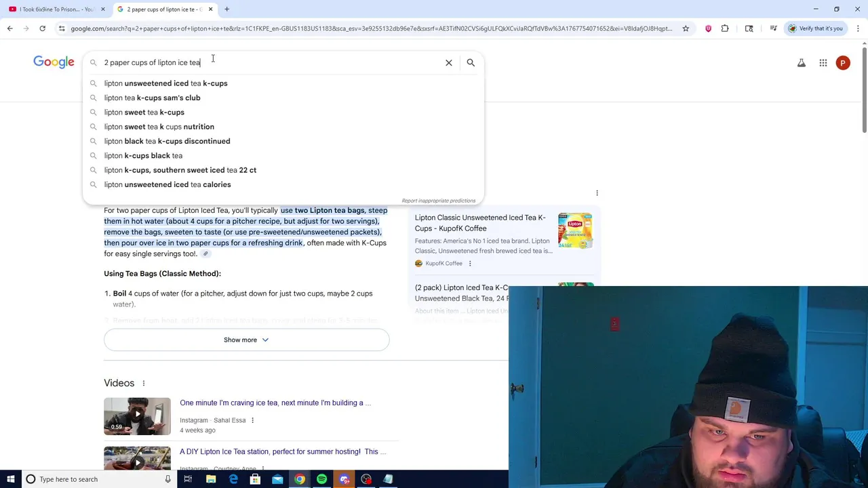Open uBlock shield extension icon
Screen dimensions: 868x488
[708, 28]
